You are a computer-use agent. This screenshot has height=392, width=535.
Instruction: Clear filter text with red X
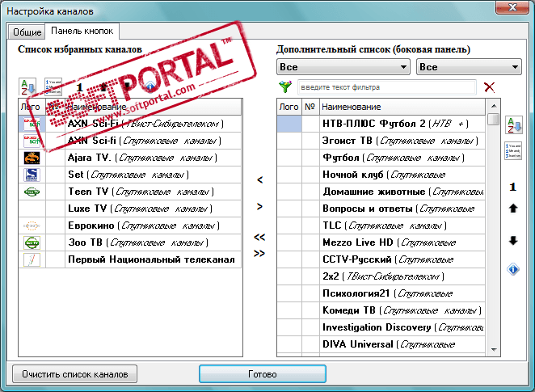click(x=489, y=87)
